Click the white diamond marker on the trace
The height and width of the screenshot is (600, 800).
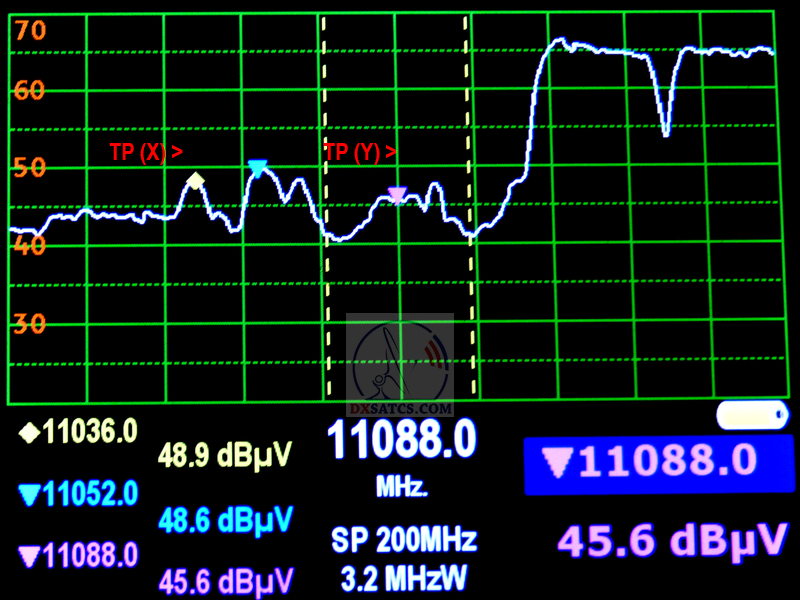pyautogui.click(x=196, y=181)
